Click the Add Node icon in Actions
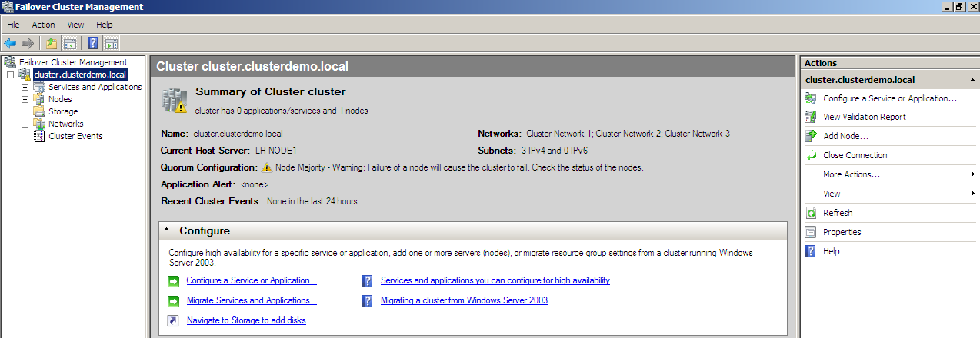The height and width of the screenshot is (338, 980). point(810,136)
